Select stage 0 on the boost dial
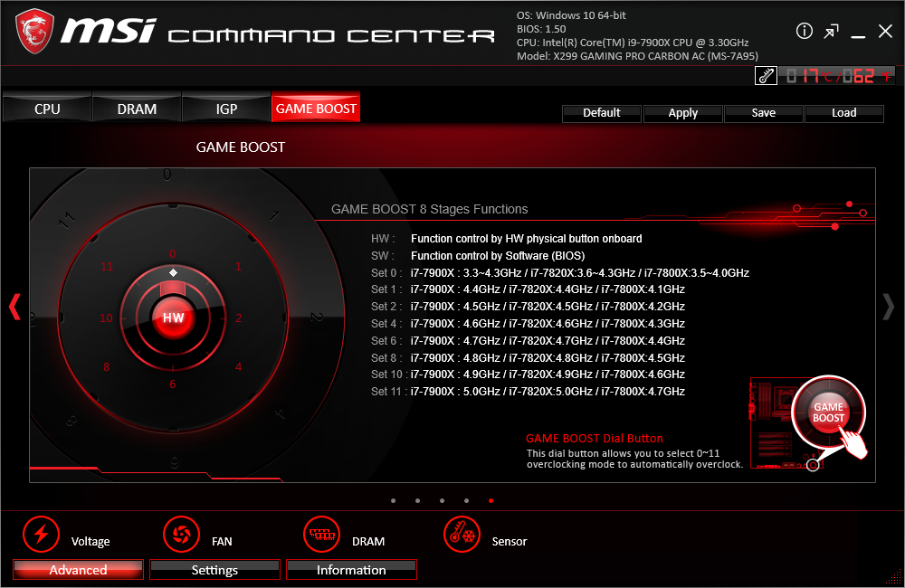This screenshot has width=905, height=588. (173, 254)
